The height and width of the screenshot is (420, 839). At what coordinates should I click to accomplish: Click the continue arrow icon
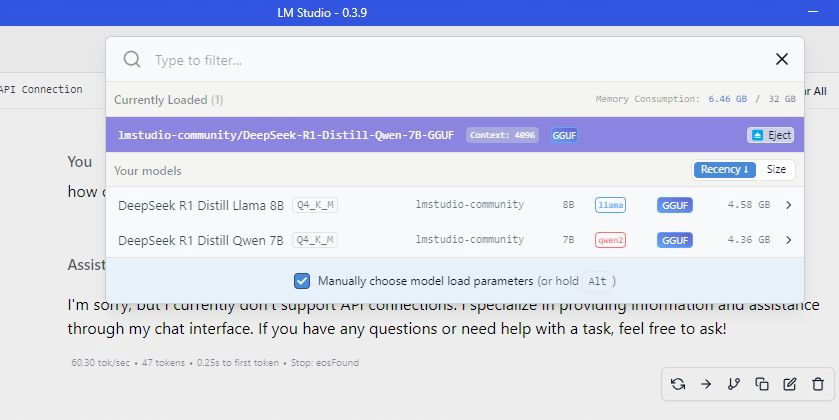[706, 384]
